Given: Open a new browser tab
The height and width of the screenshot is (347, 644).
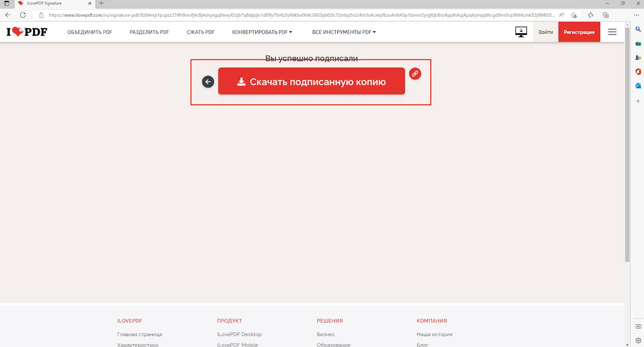Looking at the screenshot, I should tap(101, 3).
